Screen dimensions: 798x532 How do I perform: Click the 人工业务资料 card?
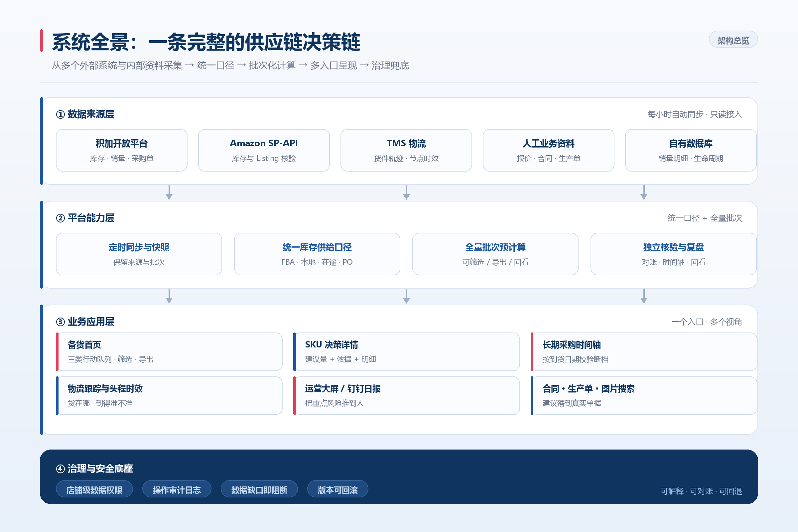(x=548, y=150)
